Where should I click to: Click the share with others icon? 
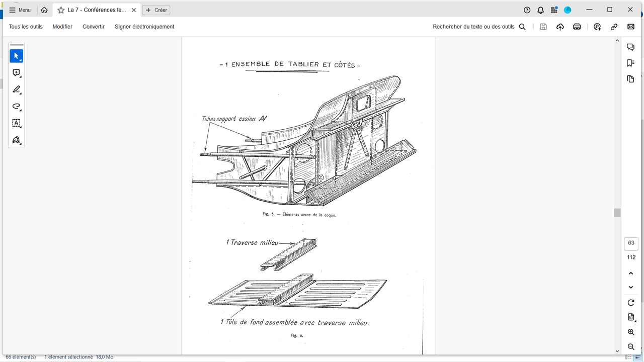pos(597,27)
